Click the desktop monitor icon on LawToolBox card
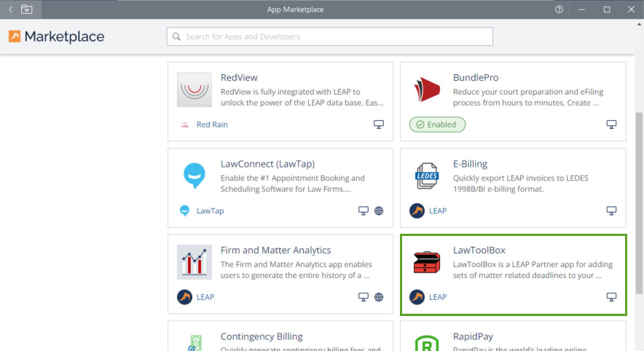Viewport: 644px width, 351px height. [611, 297]
